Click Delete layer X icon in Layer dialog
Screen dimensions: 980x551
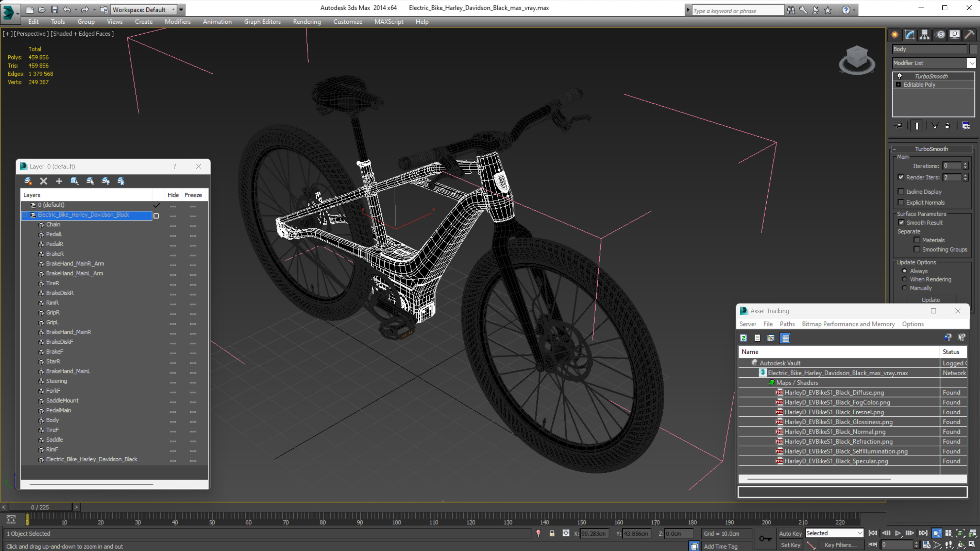44,181
